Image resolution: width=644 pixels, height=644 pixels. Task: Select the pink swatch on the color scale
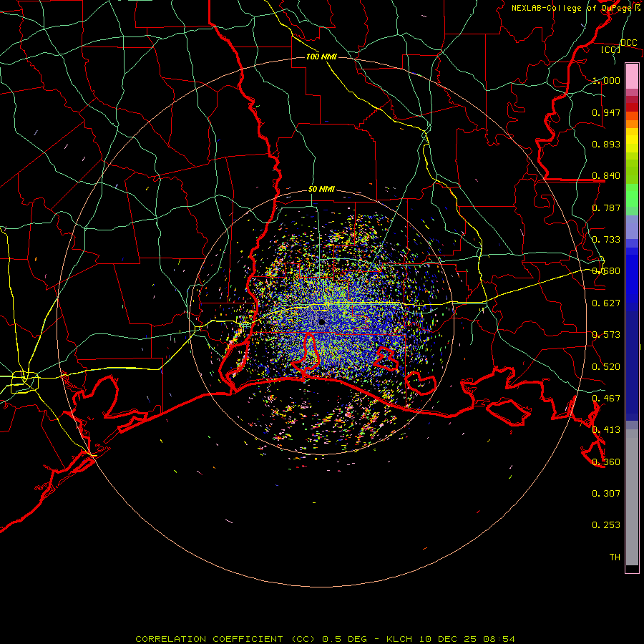click(x=632, y=76)
